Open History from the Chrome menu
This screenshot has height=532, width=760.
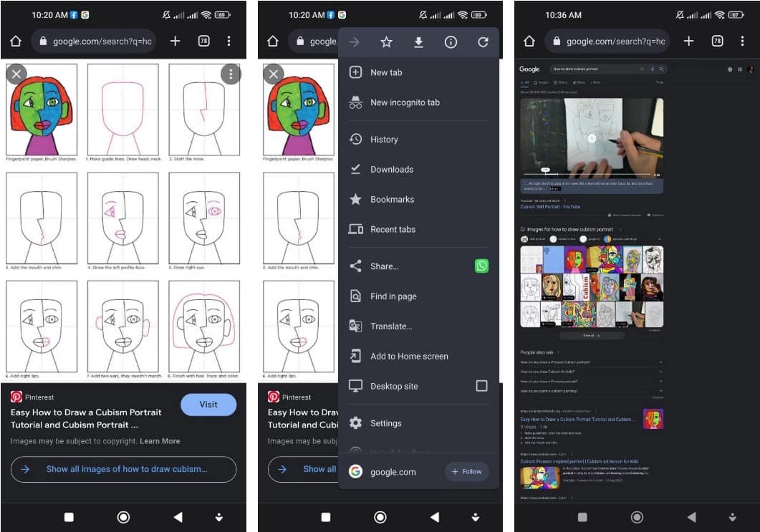pos(419,139)
